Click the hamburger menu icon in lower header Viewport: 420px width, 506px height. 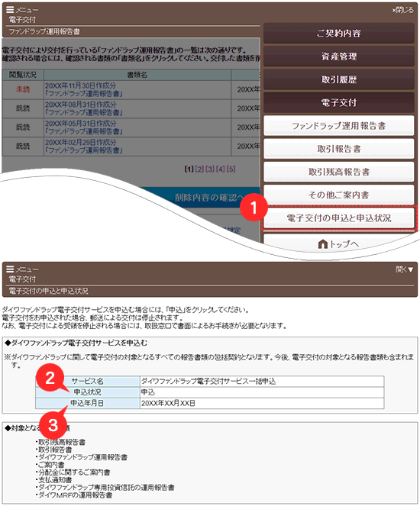click(x=10, y=269)
